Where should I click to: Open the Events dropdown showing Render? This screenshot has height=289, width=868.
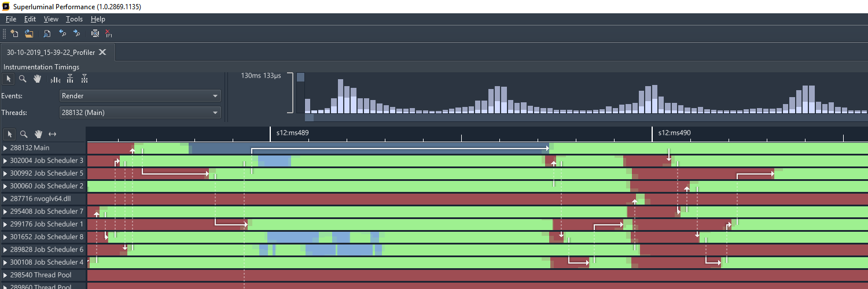141,96
